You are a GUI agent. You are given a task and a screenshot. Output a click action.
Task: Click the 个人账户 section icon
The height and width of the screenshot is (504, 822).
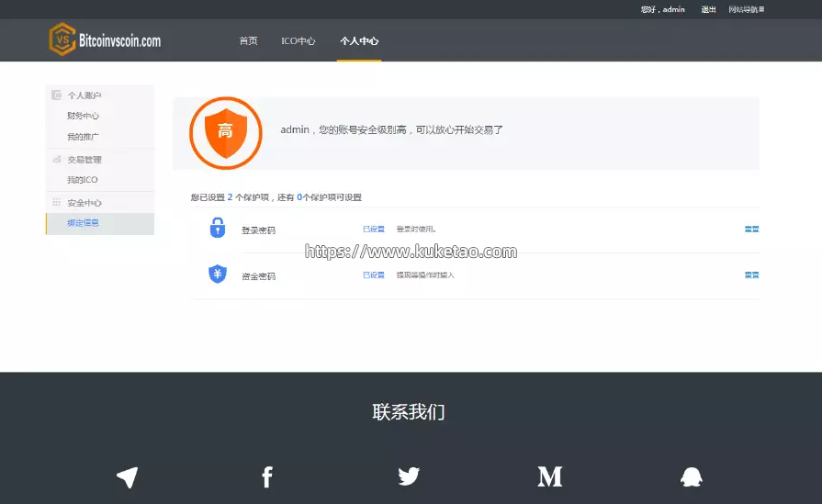pyautogui.click(x=57, y=95)
